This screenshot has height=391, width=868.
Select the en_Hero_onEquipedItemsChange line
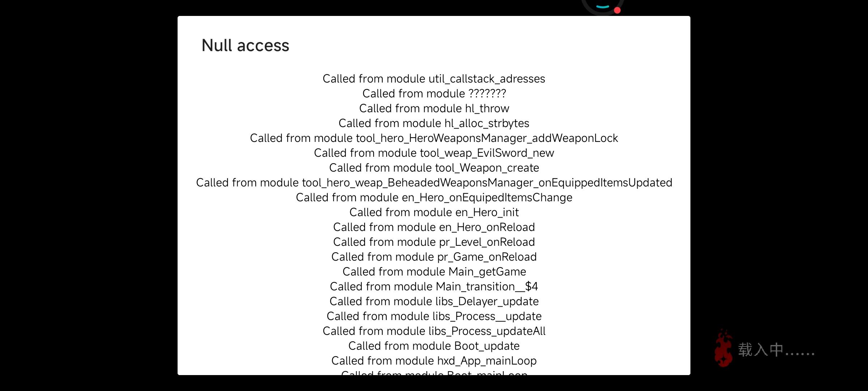tap(434, 198)
